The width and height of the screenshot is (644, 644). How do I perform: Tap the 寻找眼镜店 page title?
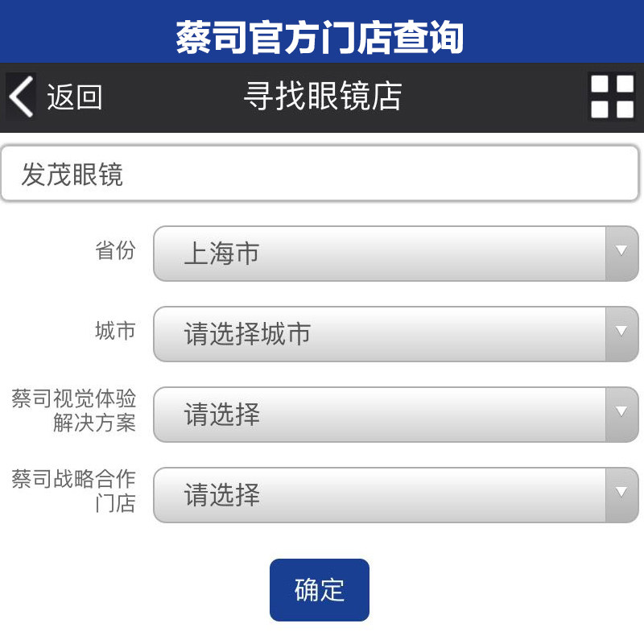pos(322,97)
